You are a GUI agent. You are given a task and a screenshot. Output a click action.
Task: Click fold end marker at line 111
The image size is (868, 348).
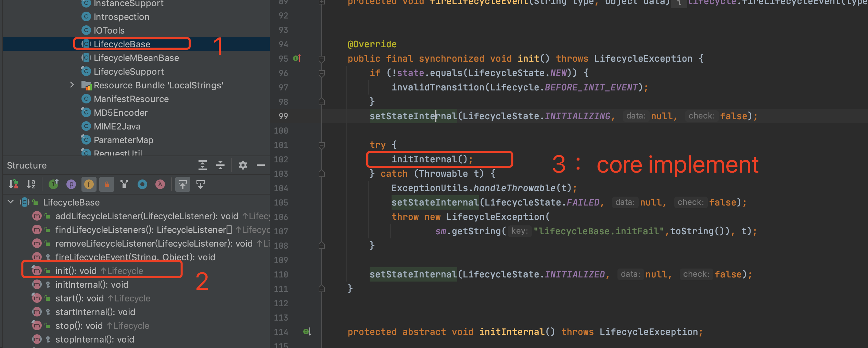321,289
